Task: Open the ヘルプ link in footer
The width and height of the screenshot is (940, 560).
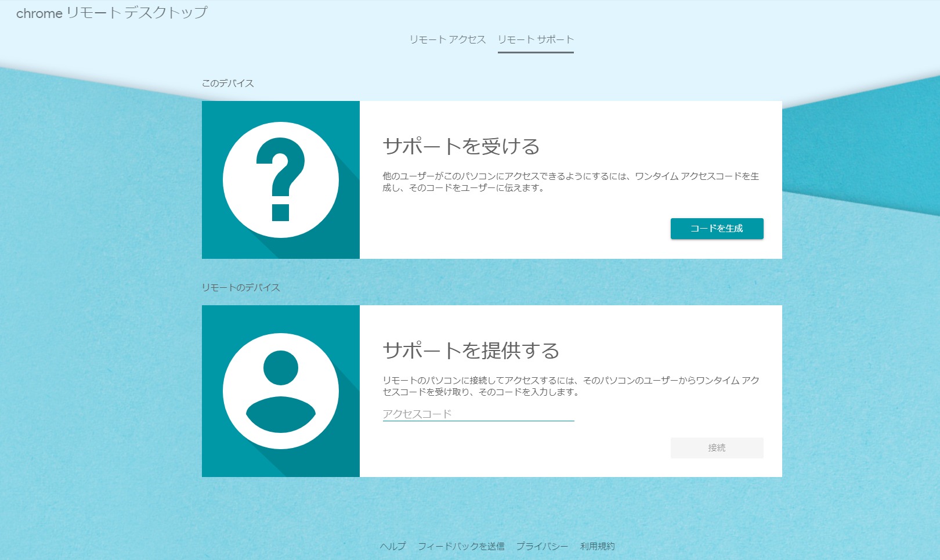Action: click(393, 546)
